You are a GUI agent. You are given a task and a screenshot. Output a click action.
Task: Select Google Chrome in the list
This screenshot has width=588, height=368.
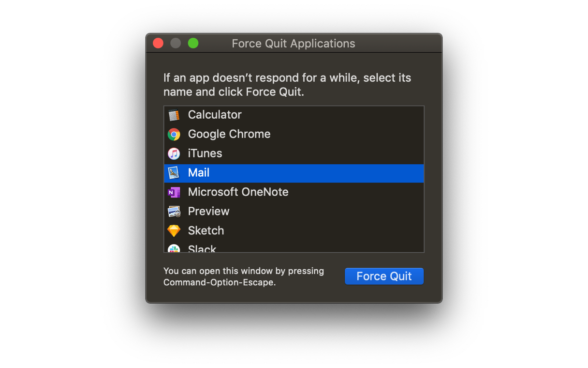(229, 134)
